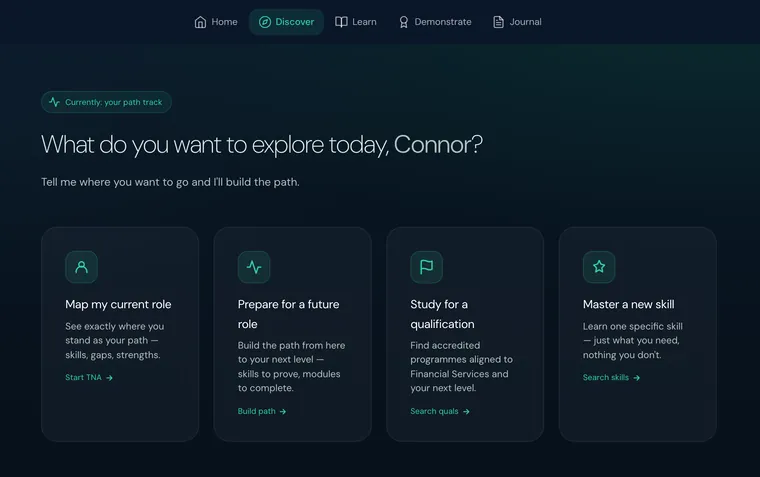760x477 pixels.
Task: Click the compass icon beside Discover
Action: (265, 22)
